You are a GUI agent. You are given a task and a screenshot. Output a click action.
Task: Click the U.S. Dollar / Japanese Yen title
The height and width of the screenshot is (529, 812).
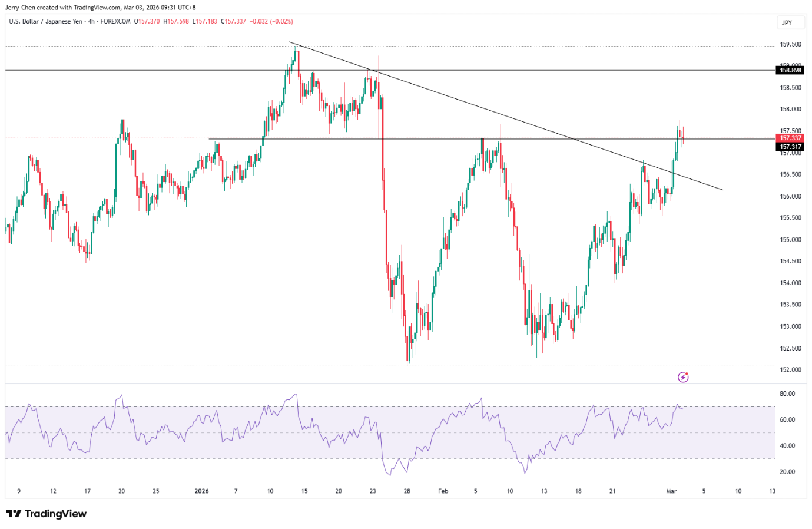coord(45,21)
